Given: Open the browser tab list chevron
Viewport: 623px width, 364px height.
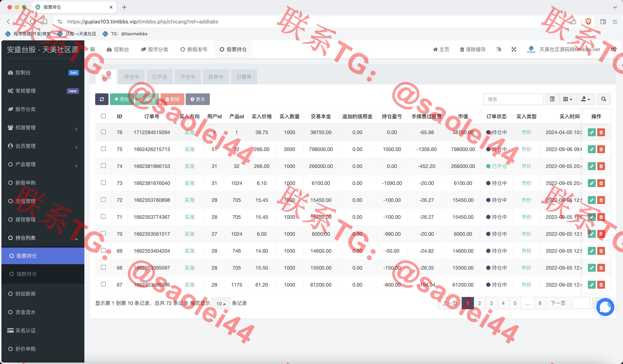Looking at the screenshot, I should pyautogui.click(x=615, y=7).
